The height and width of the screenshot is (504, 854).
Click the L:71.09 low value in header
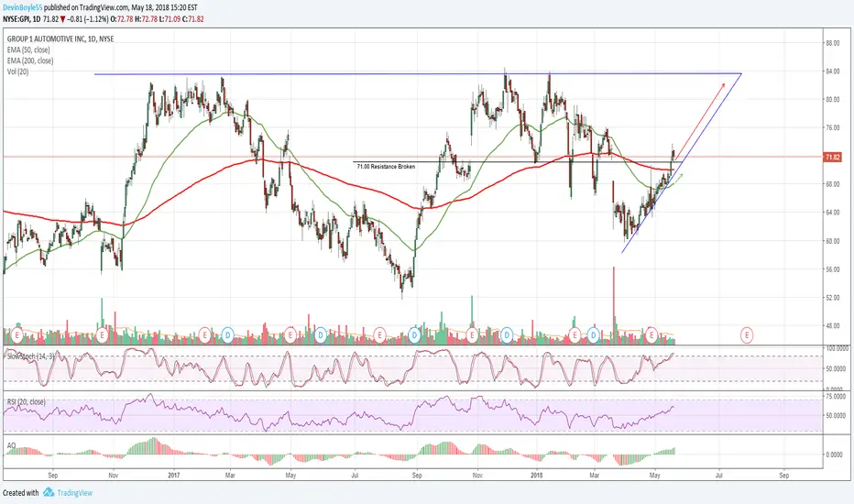point(170,19)
